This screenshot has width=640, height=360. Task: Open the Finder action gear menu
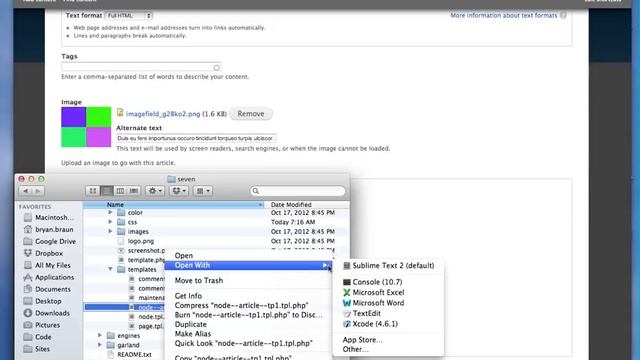coord(155,191)
